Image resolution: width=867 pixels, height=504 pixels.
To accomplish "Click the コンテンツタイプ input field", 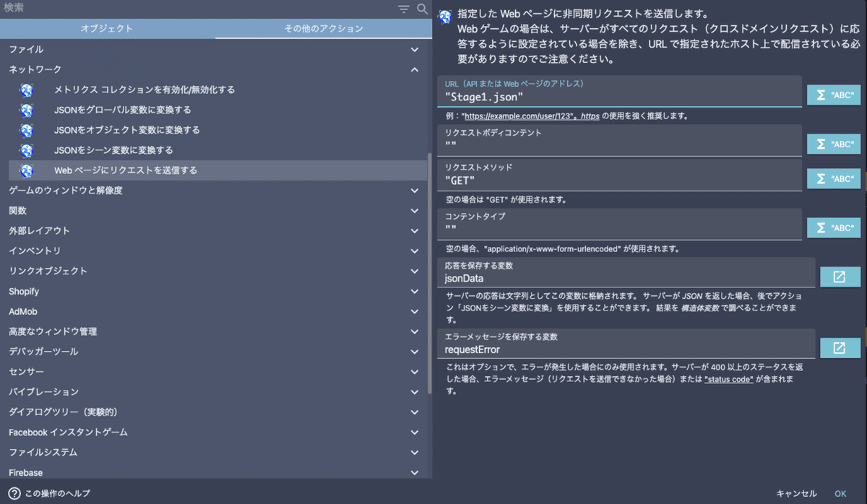I will [x=620, y=224].
